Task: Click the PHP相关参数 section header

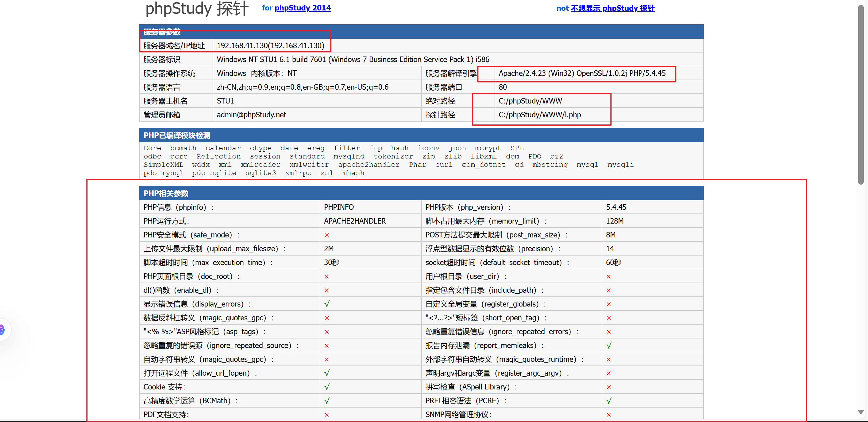Action: click(166, 193)
